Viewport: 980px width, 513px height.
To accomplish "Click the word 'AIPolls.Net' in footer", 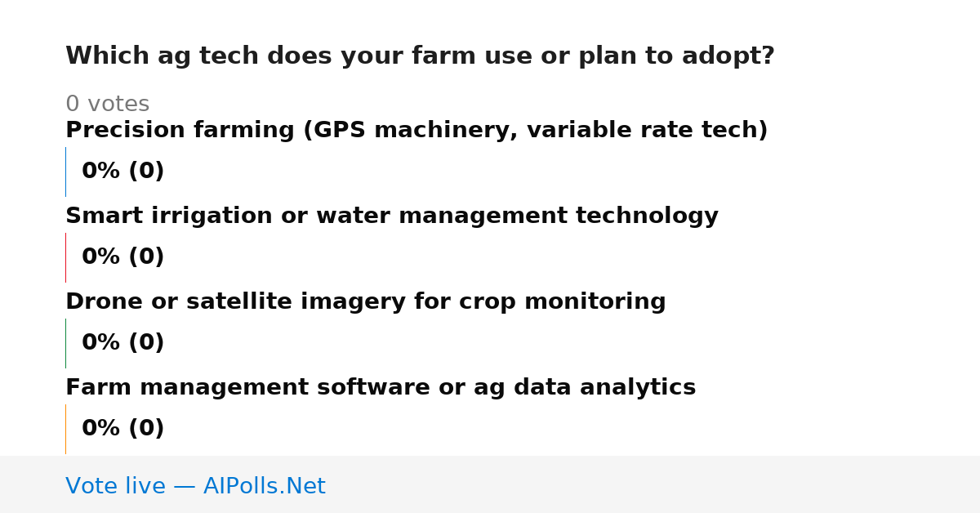I will click(265, 486).
